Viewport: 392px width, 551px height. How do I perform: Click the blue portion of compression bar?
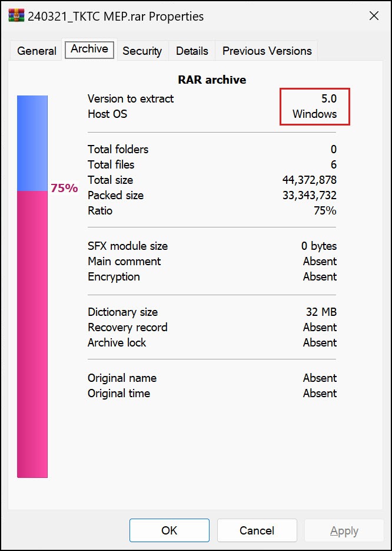pyautogui.click(x=32, y=143)
